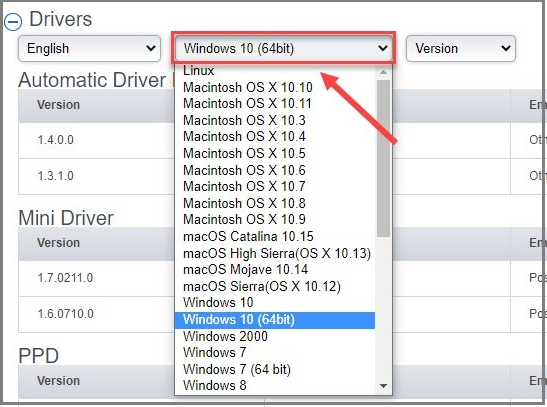Open the Version dropdown
547x407 pixels.
pos(460,48)
